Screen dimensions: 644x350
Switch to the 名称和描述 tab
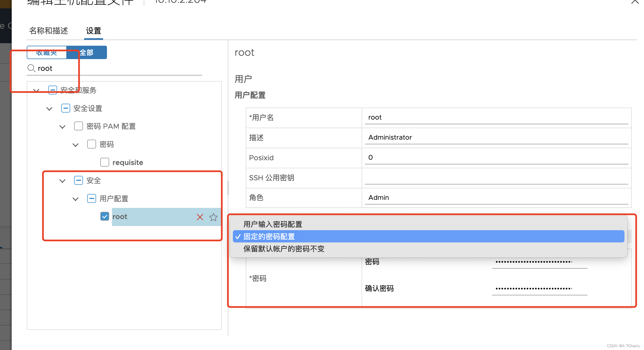(x=48, y=31)
